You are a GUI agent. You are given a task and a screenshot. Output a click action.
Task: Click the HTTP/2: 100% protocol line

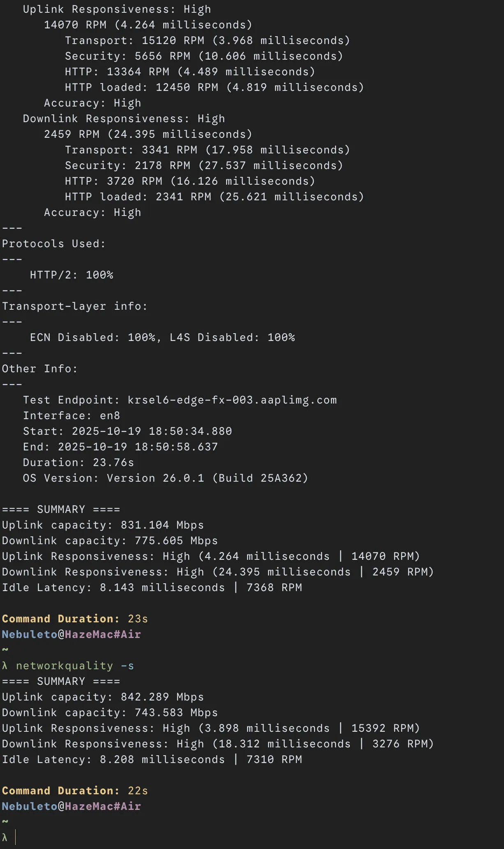[71, 275]
